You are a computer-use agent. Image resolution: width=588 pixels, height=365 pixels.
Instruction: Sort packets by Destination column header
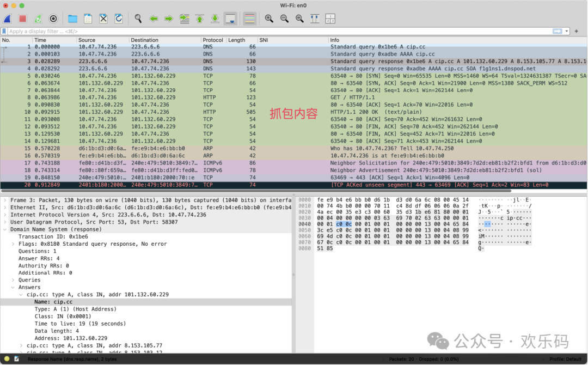pyautogui.click(x=145, y=40)
